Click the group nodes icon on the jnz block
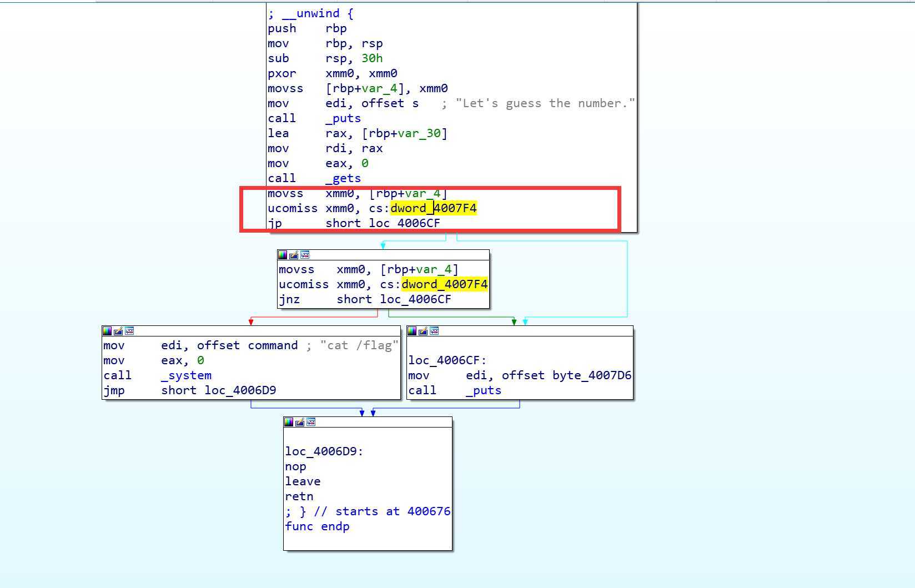This screenshot has width=915, height=588. click(305, 255)
